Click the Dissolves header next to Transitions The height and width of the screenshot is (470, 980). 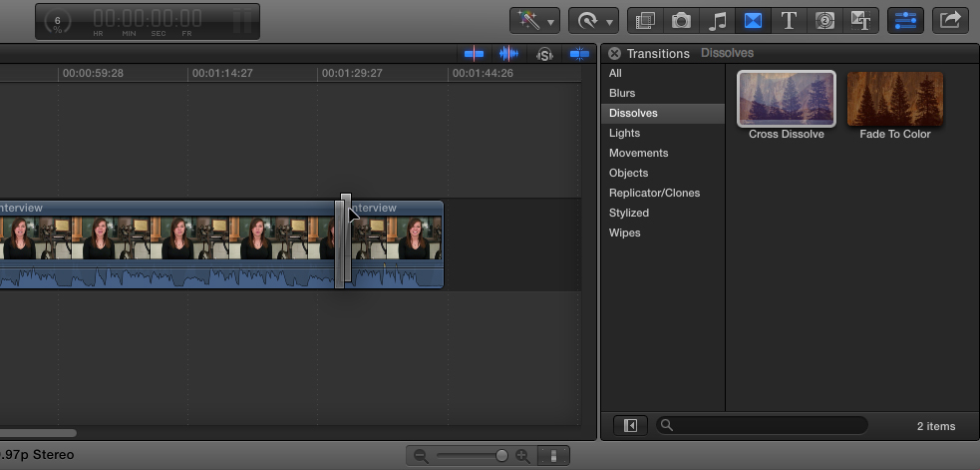727,53
